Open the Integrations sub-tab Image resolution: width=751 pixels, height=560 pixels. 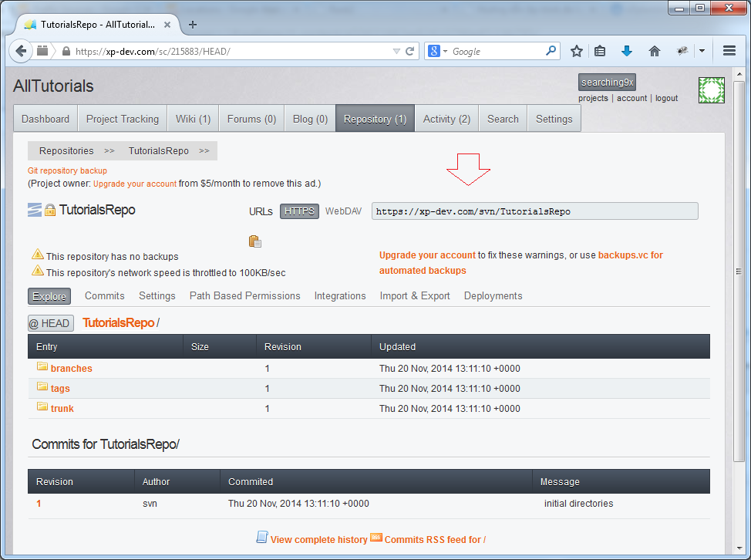(340, 296)
